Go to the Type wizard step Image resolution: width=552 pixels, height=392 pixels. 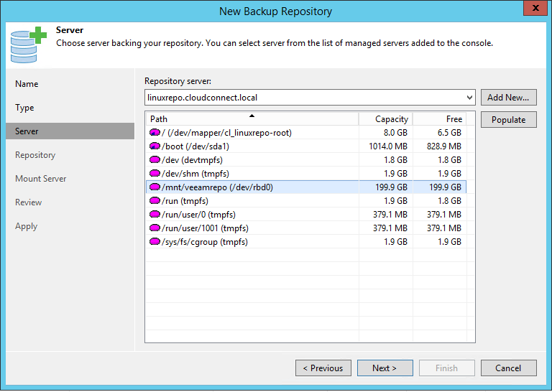pos(24,108)
